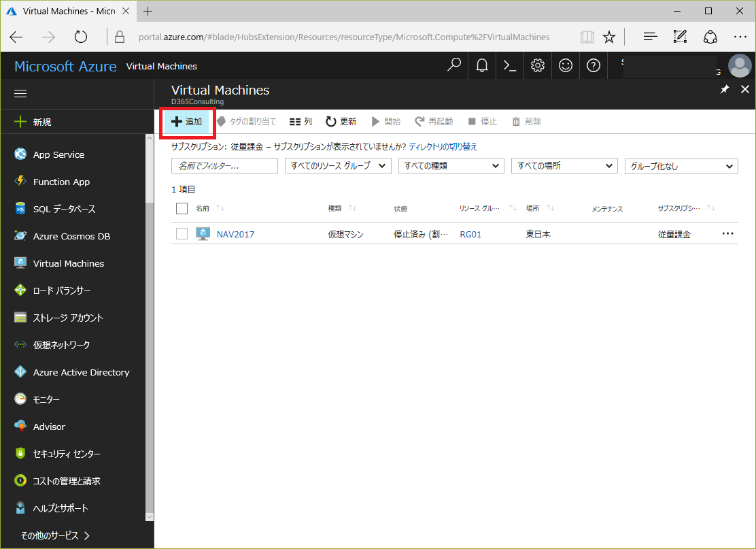756x549 pixels.
Task: Open RG01 resource group link
Action: click(x=470, y=235)
